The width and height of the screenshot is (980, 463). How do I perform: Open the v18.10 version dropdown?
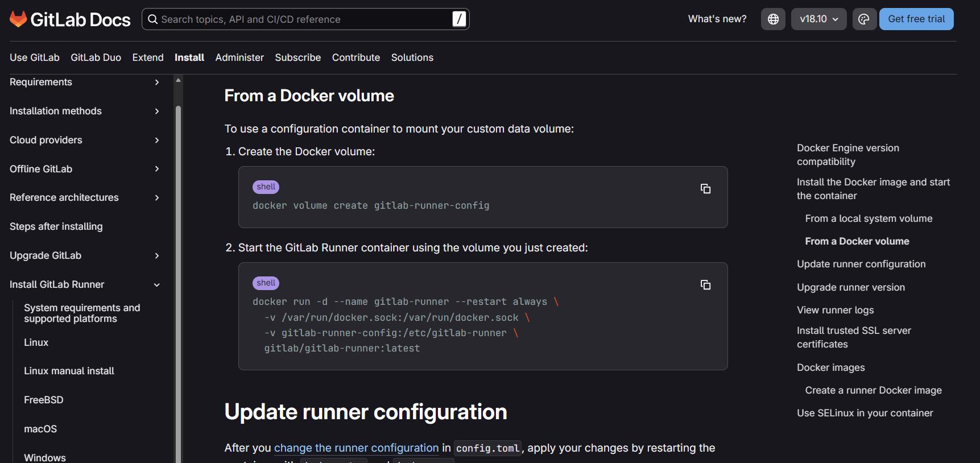click(x=818, y=19)
